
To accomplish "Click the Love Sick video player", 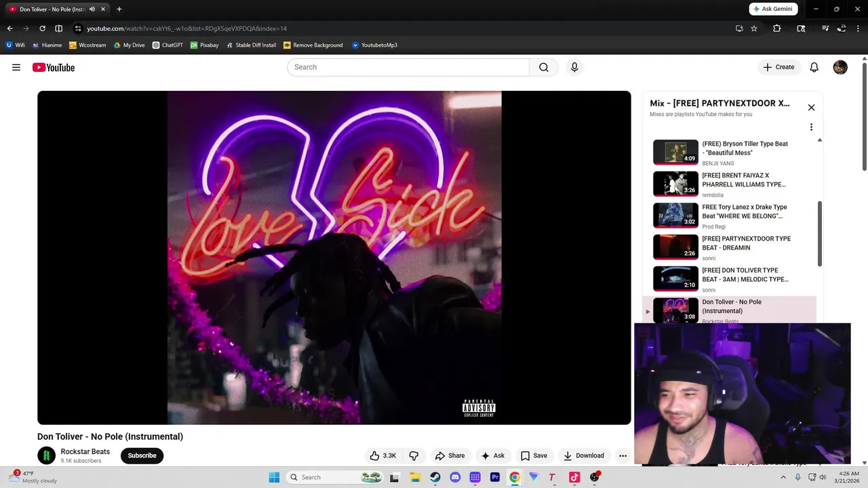I will point(334,258).
